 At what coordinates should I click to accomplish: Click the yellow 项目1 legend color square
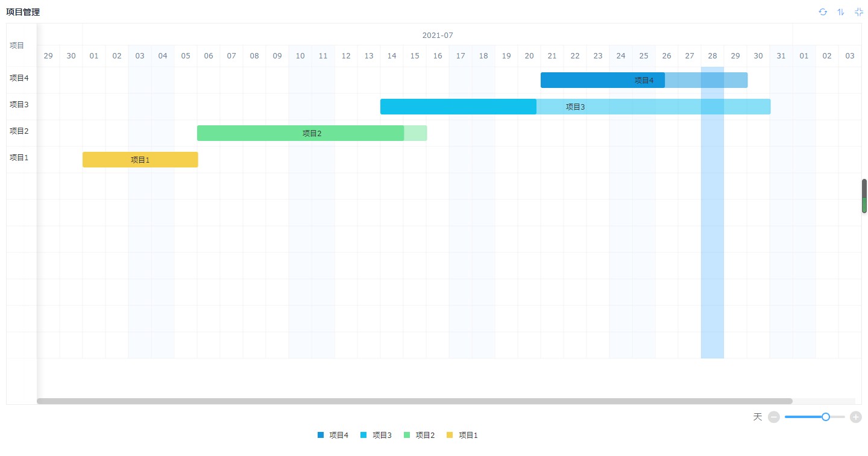tap(450, 435)
